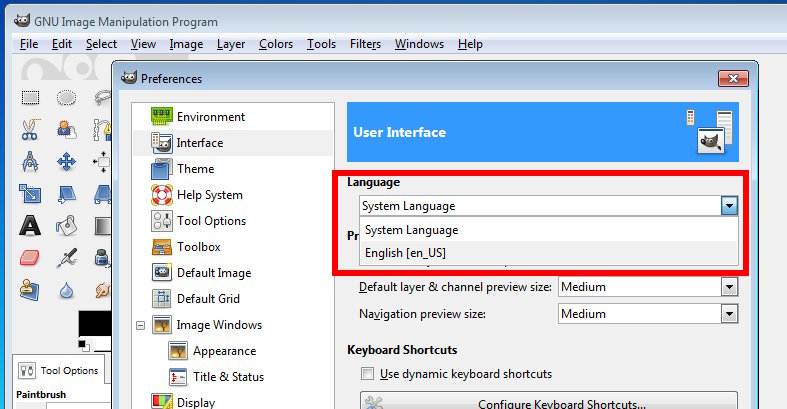Screen dimensions: 787x409
Task: Select the Scissors Select tool
Action: tap(30, 129)
